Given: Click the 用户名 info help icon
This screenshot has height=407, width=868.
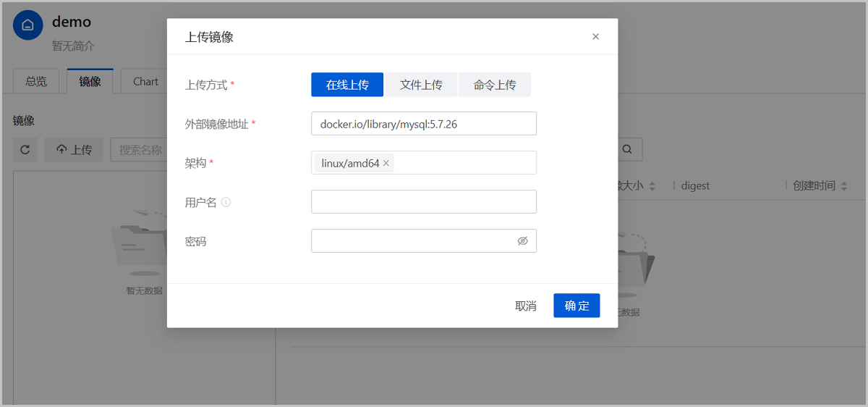Looking at the screenshot, I should click(226, 203).
